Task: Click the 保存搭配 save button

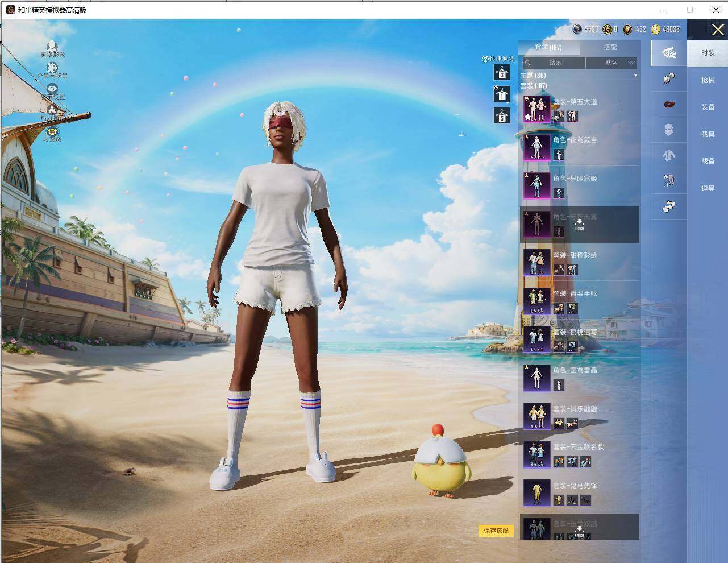Action: [x=496, y=531]
